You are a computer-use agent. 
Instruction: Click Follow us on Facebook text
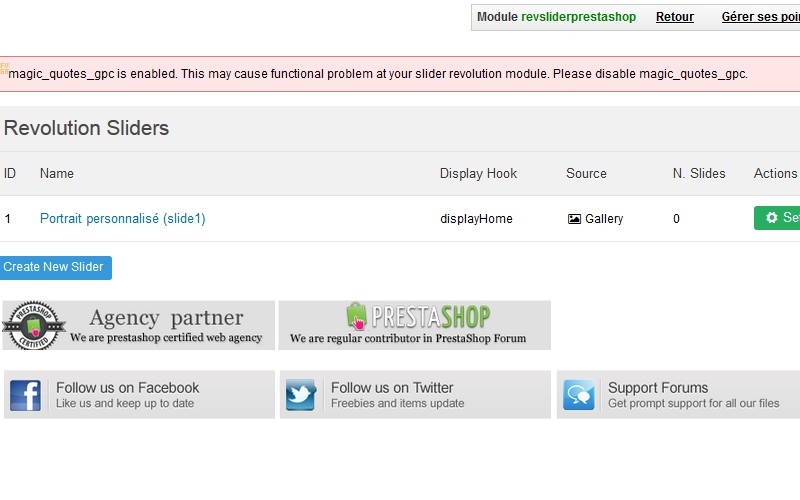(x=128, y=388)
